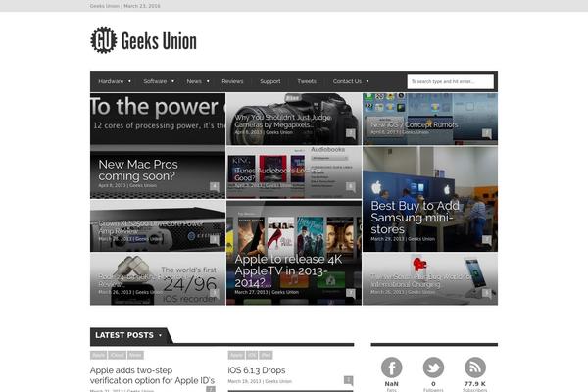
Task: Expand the Hardware menu dropdown
Action: click(129, 81)
